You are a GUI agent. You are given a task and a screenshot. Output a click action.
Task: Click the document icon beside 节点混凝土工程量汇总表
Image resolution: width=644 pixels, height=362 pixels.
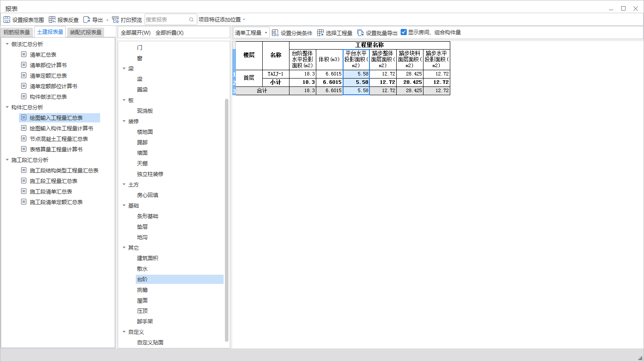24,139
